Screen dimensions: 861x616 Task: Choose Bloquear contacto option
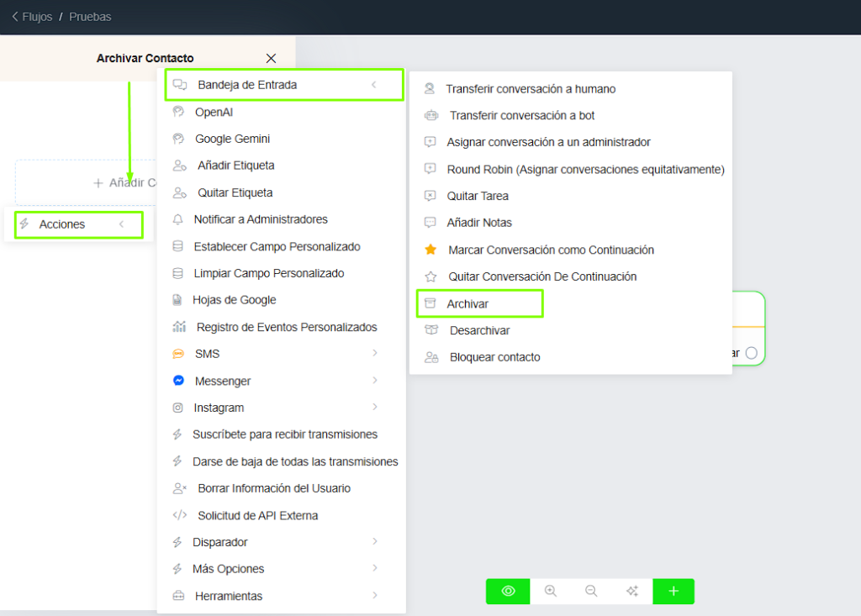click(x=494, y=357)
